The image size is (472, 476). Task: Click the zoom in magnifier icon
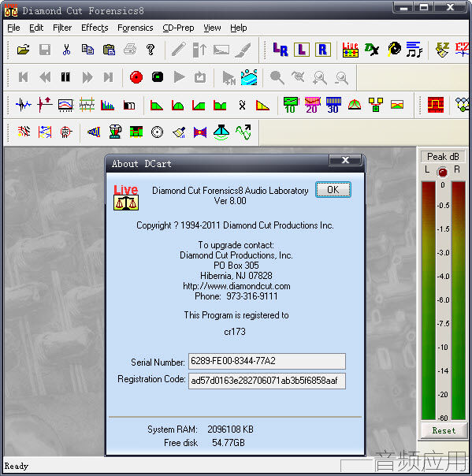(320, 78)
